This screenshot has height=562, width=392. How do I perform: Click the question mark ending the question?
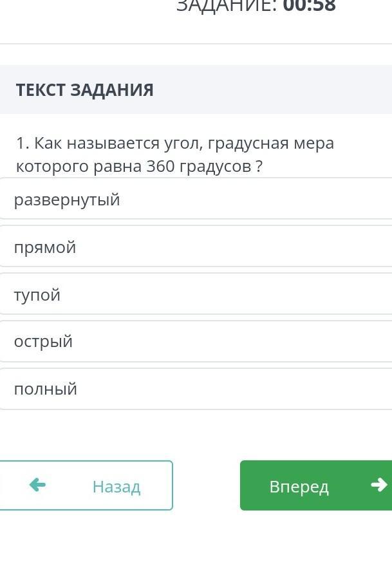(259, 167)
